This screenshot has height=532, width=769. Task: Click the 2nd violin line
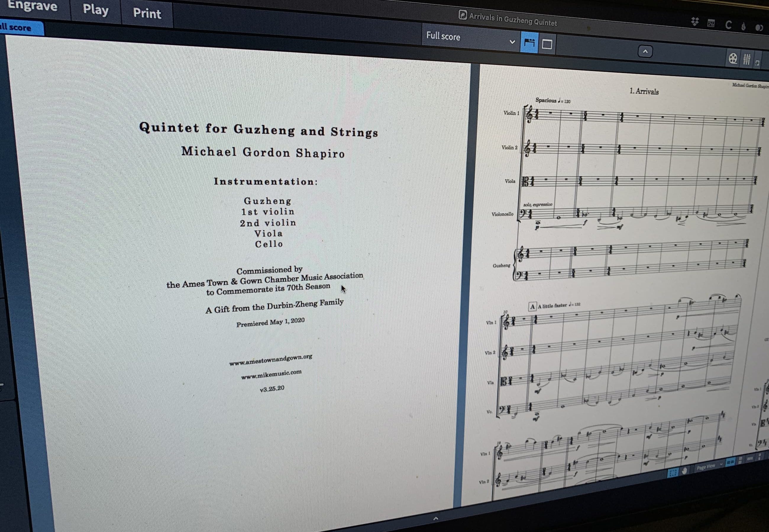[268, 223]
